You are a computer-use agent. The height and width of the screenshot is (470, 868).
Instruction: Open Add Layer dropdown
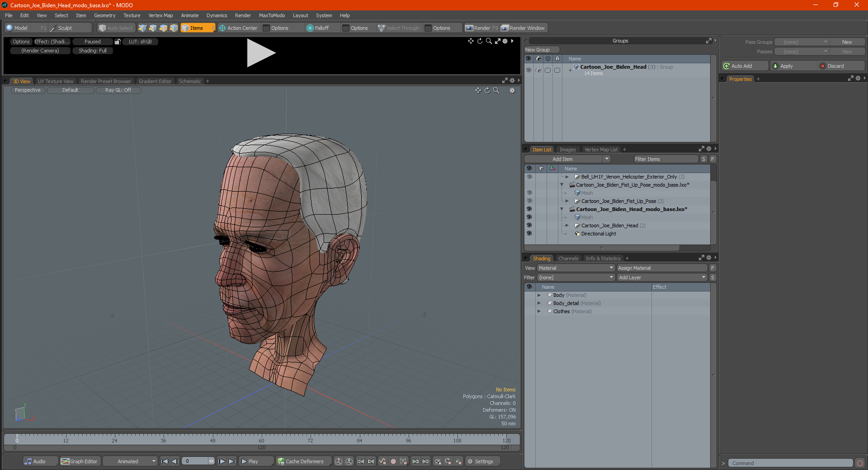662,277
